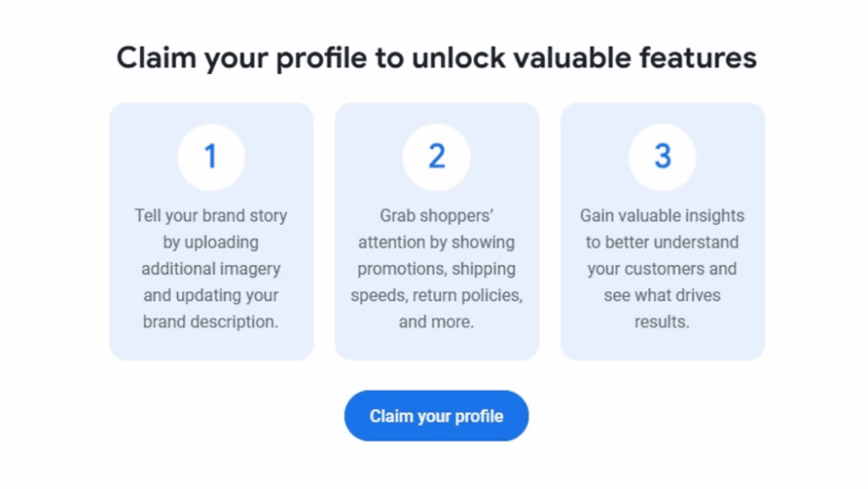
Task: Click the "Tell your brand story" text line
Action: pyautogui.click(x=211, y=215)
